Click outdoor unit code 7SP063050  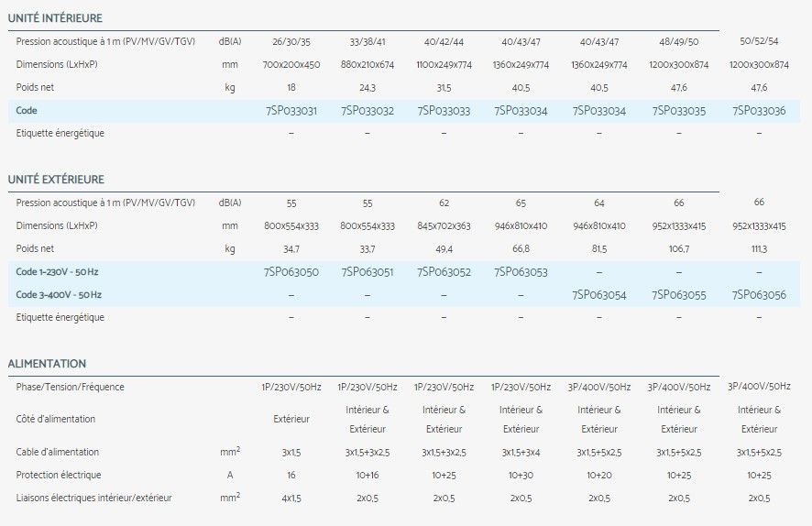click(291, 272)
